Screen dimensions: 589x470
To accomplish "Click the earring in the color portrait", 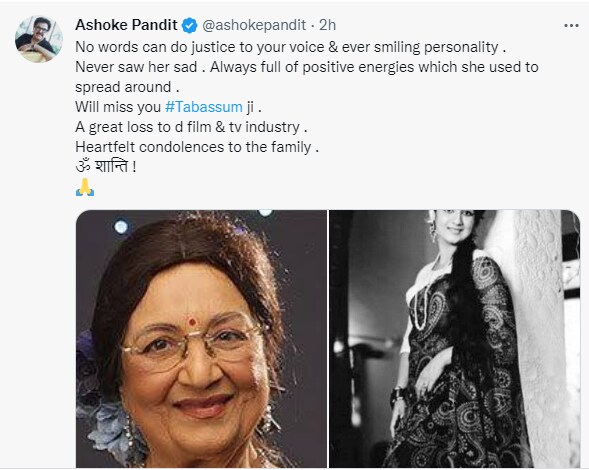I will point(269,418).
